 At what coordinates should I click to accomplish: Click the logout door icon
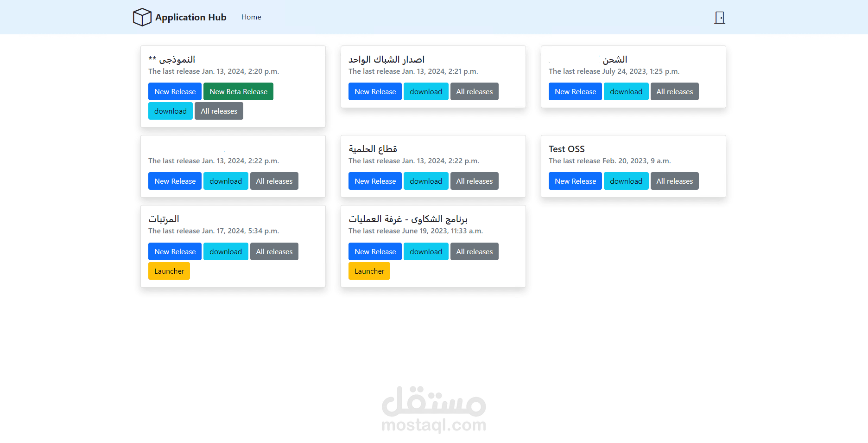pyautogui.click(x=720, y=18)
